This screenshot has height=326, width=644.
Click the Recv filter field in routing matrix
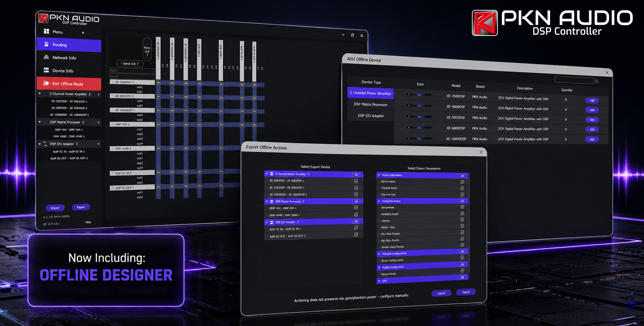point(132,70)
